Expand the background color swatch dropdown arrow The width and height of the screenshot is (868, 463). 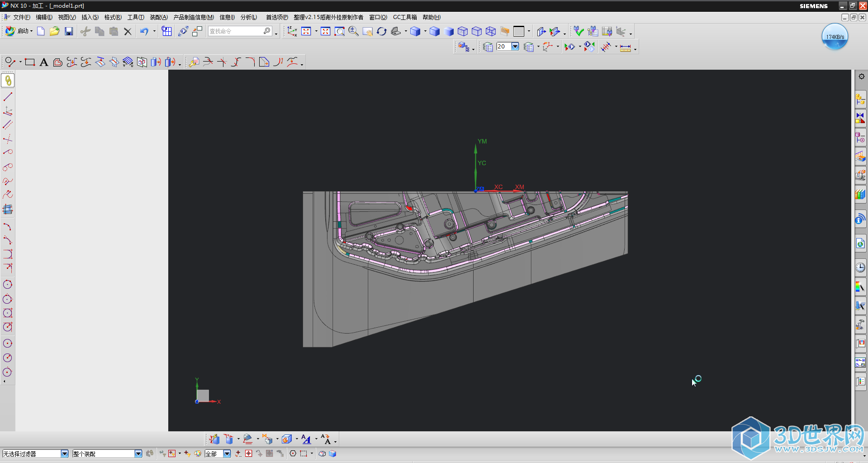529,31
